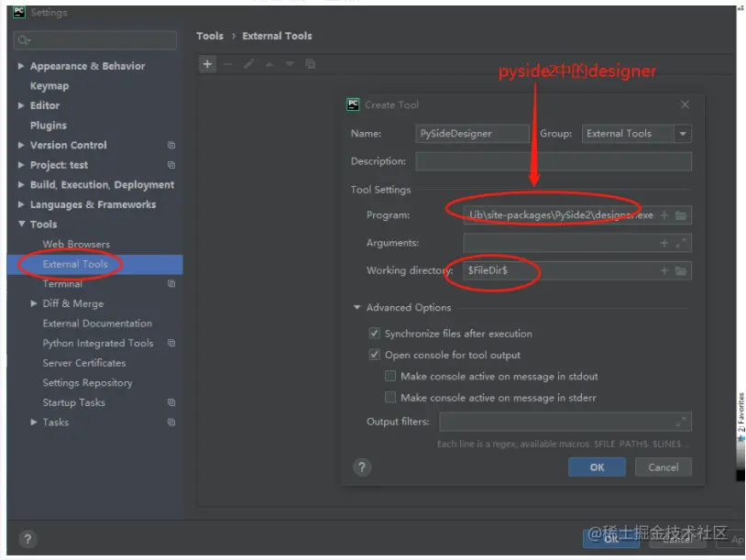Click the settings search box
Screen dimensions: 746x560
pos(95,40)
